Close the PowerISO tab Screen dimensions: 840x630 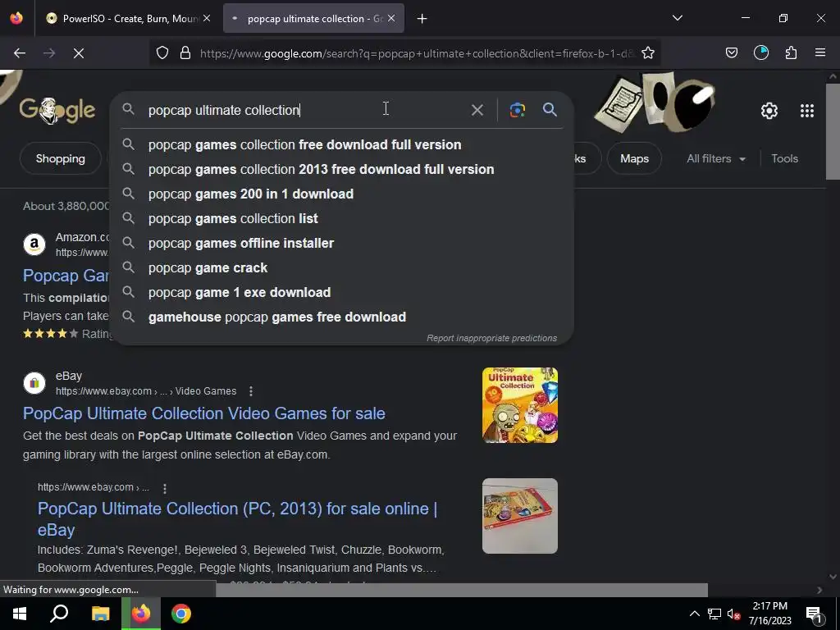[x=207, y=18]
